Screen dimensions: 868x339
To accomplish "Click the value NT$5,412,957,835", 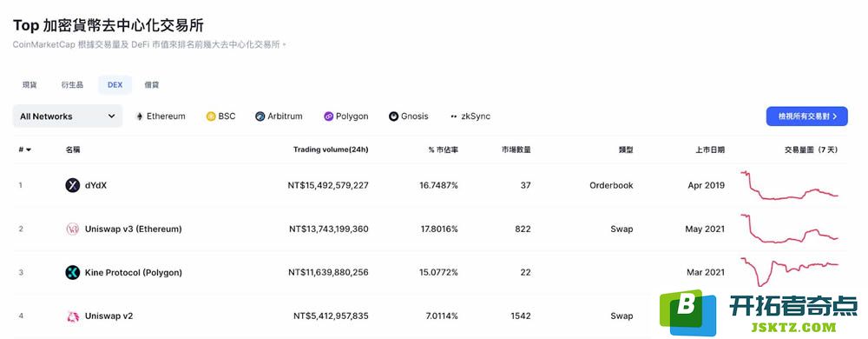I will (331, 316).
